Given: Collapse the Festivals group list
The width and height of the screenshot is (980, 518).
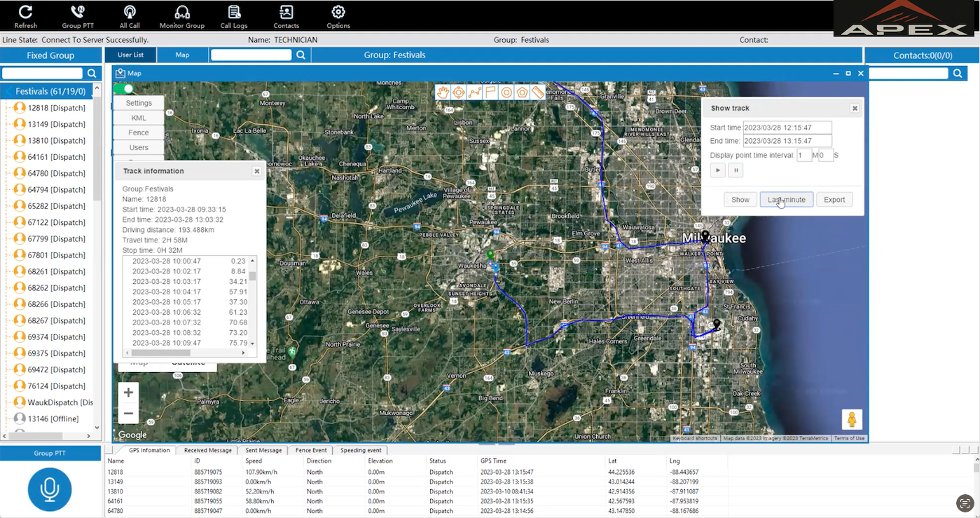Looking at the screenshot, I should coord(8,92).
